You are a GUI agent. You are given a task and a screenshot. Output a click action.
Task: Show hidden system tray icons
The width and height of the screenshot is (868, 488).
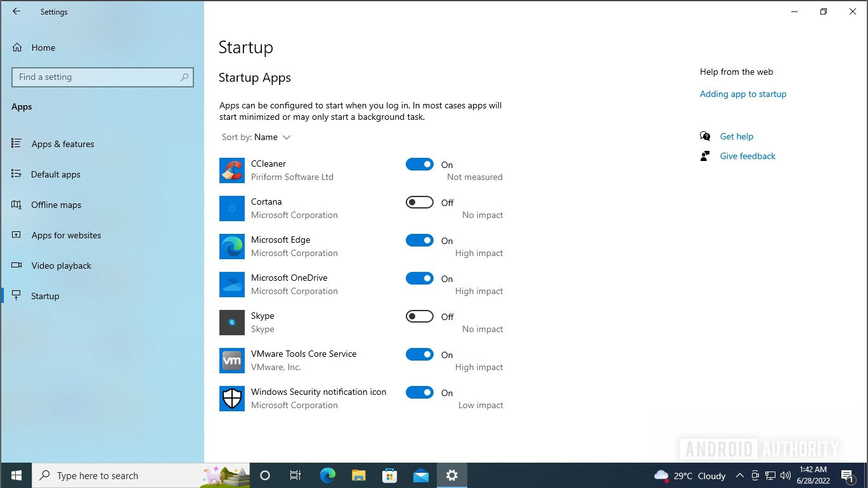pos(739,475)
